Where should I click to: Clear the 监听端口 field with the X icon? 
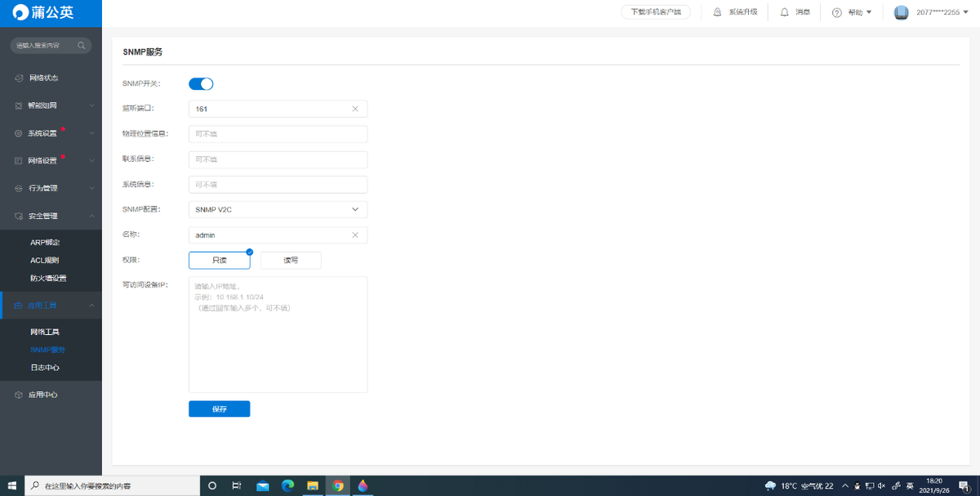click(x=355, y=109)
